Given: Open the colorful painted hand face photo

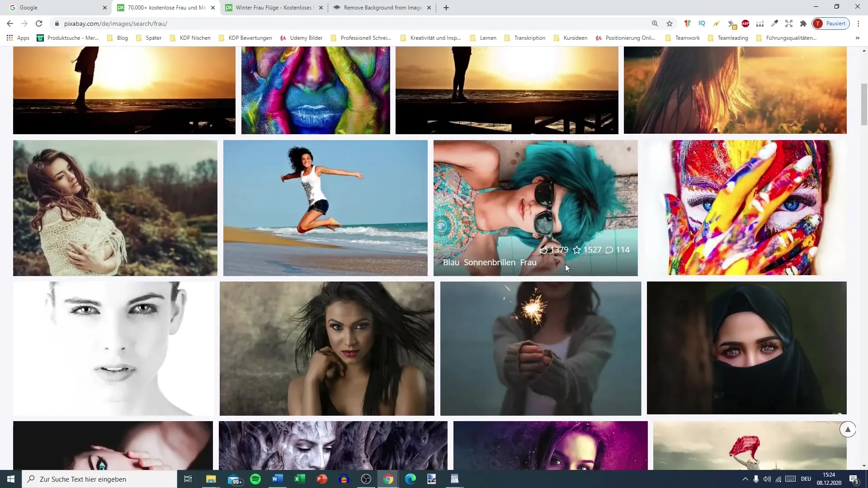Looking at the screenshot, I should pos(745,208).
